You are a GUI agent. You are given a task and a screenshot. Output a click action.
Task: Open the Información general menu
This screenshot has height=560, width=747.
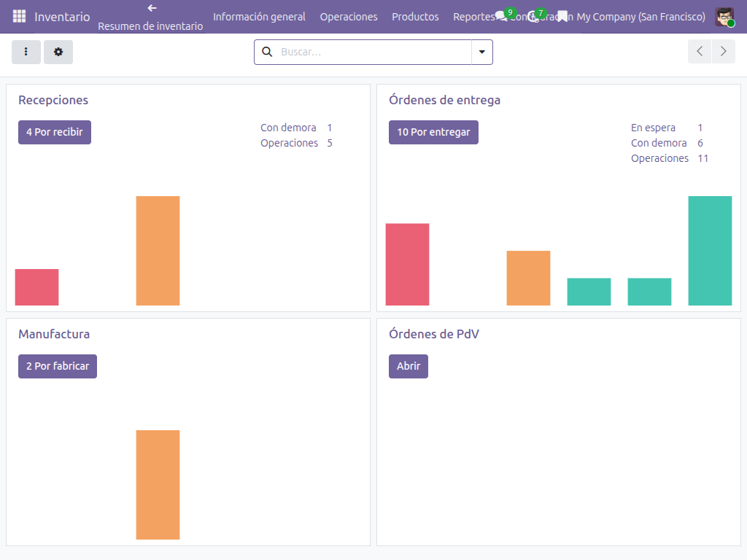259,17
